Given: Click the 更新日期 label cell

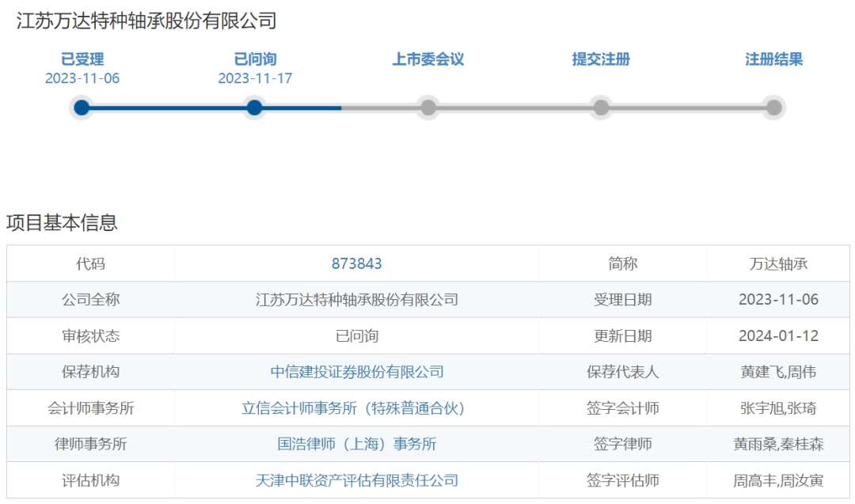Looking at the screenshot, I should coord(623,335).
